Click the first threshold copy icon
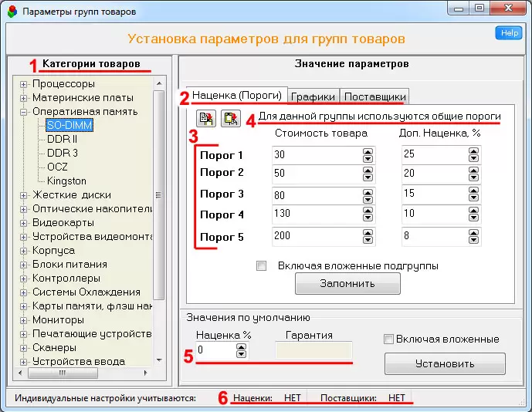The image size is (532, 412). pos(206,118)
